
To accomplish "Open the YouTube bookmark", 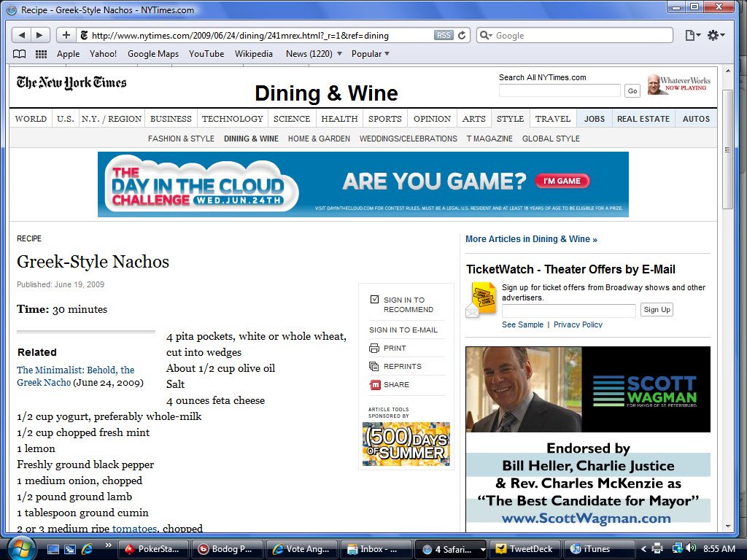I will (x=206, y=54).
